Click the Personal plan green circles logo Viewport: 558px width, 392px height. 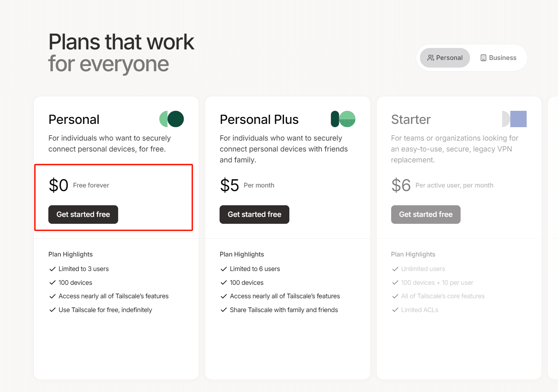point(172,119)
